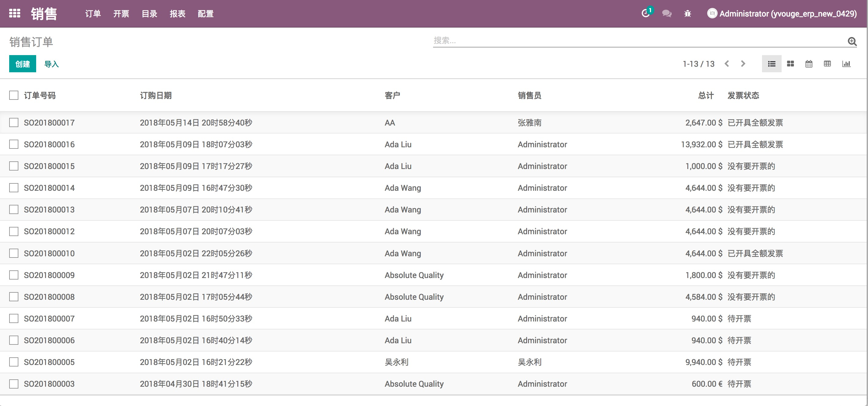Click the 导入 button
The width and height of the screenshot is (868, 406).
tap(51, 64)
